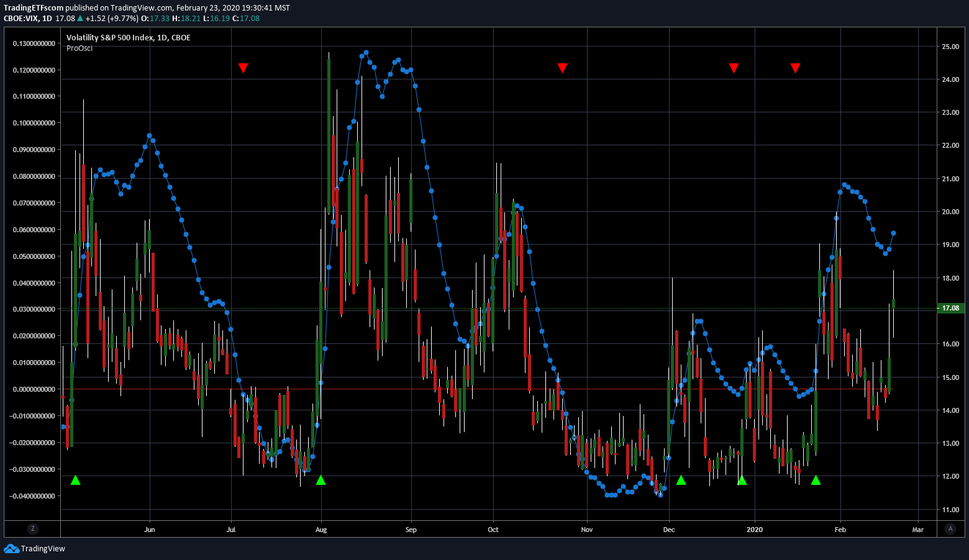The width and height of the screenshot is (969, 560).
Task: Click the A auto-scale button at bottom right
Action: (x=950, y=529)
